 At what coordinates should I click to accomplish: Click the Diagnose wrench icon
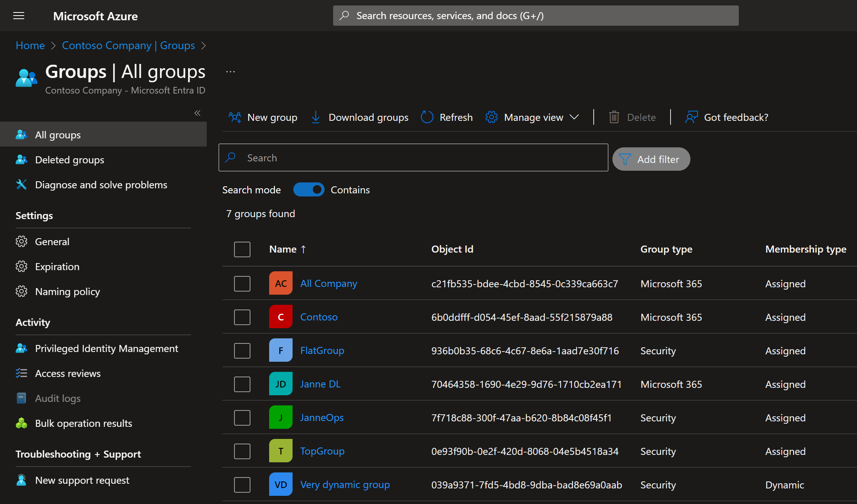pos(21,185)
